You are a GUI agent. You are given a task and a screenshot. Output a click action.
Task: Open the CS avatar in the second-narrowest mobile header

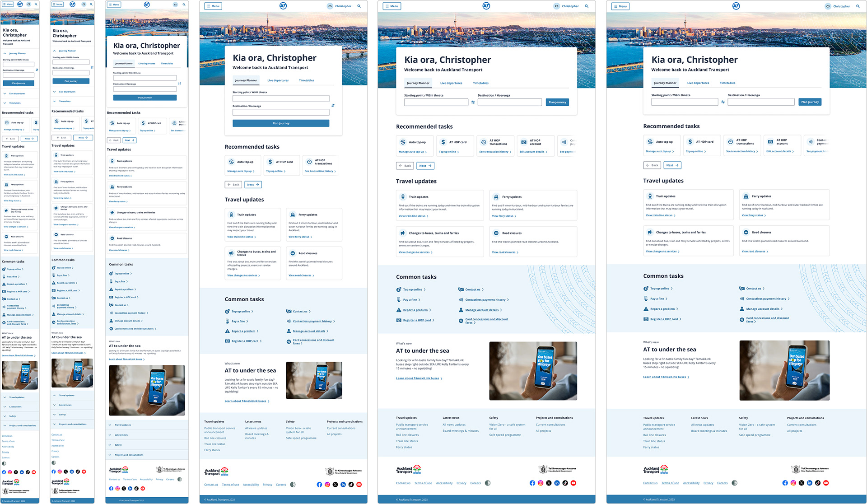click(x=84, y=4)
